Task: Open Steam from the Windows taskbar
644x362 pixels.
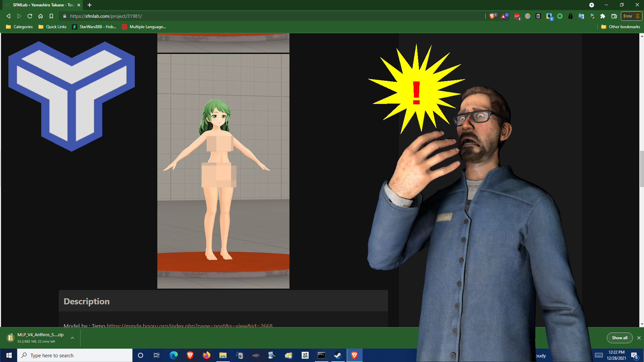Action: [338, 355]
